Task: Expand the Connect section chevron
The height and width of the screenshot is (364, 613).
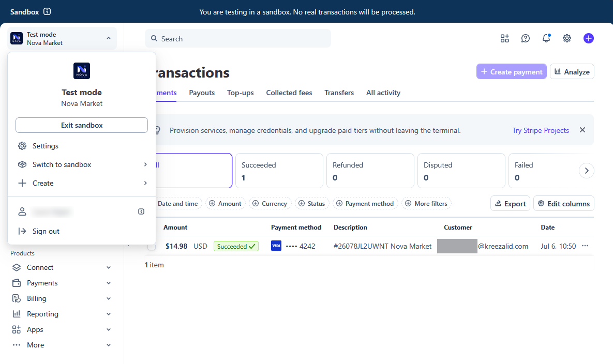Action: (109, 267)
